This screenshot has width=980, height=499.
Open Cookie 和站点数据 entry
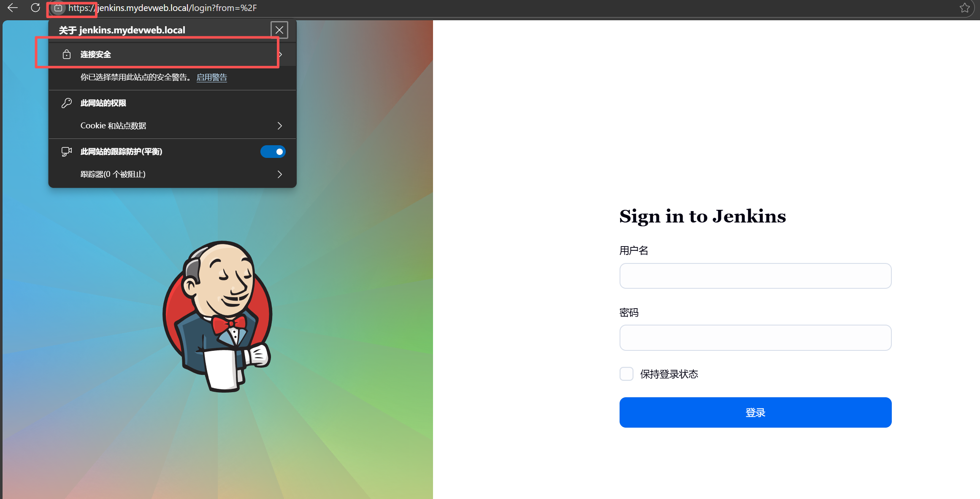click(172, 126)
